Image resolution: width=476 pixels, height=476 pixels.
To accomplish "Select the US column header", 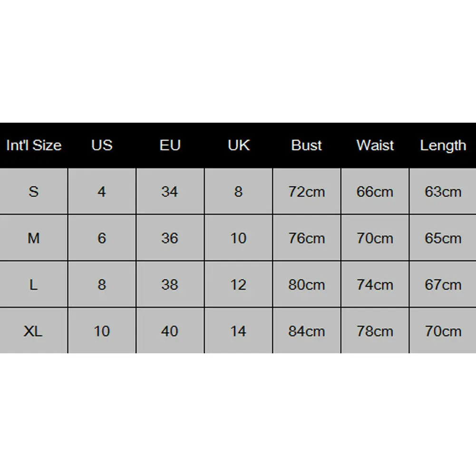I will tap(102, 146).
